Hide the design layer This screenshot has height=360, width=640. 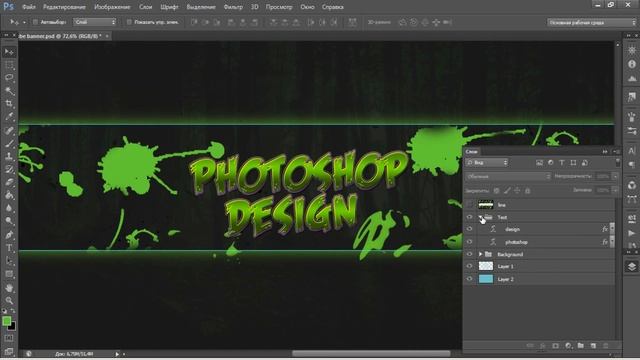(x=469, y=229)
